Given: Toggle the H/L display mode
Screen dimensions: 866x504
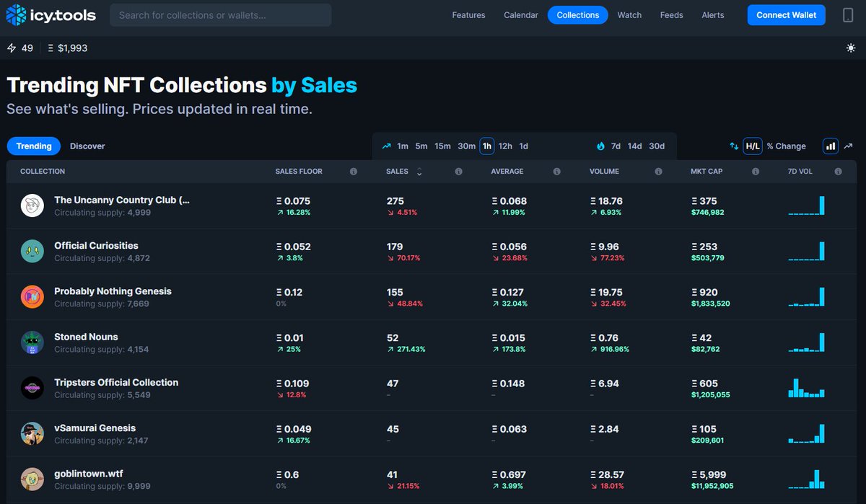Looking at the screenshot, I should click(x=752, y=146).
